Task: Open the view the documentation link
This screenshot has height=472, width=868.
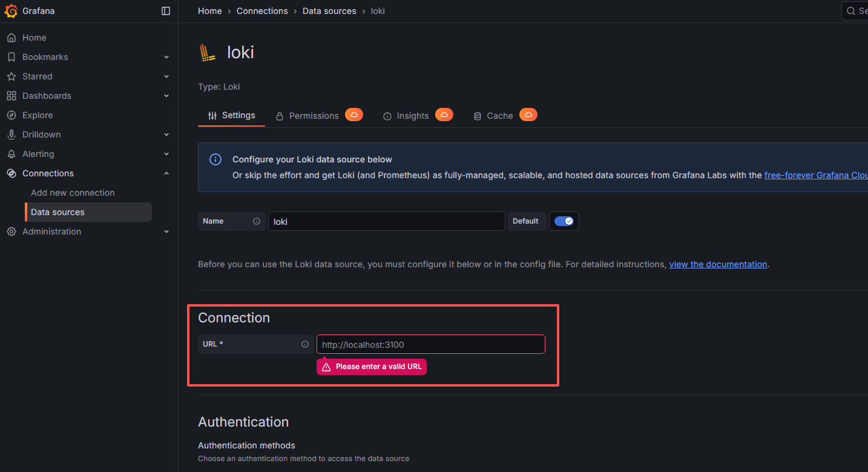Action: coord(718,264)
